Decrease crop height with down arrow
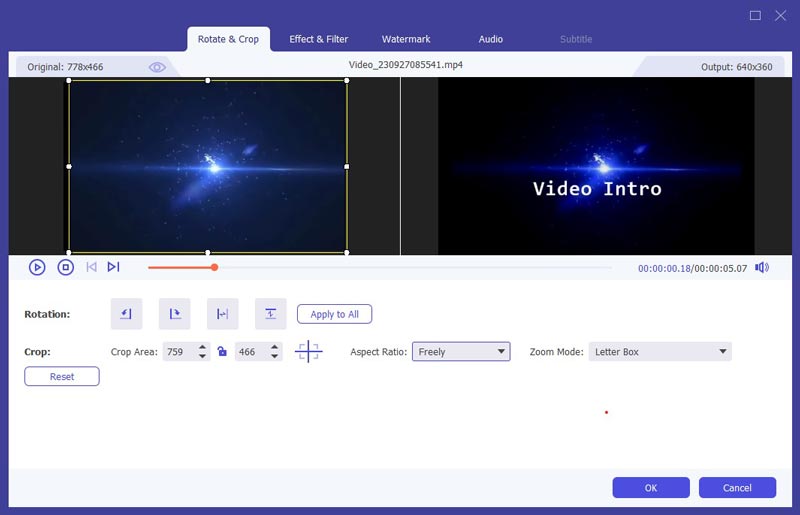The width and height of the screenshot is (800, 515). click(x=274, y=356)
